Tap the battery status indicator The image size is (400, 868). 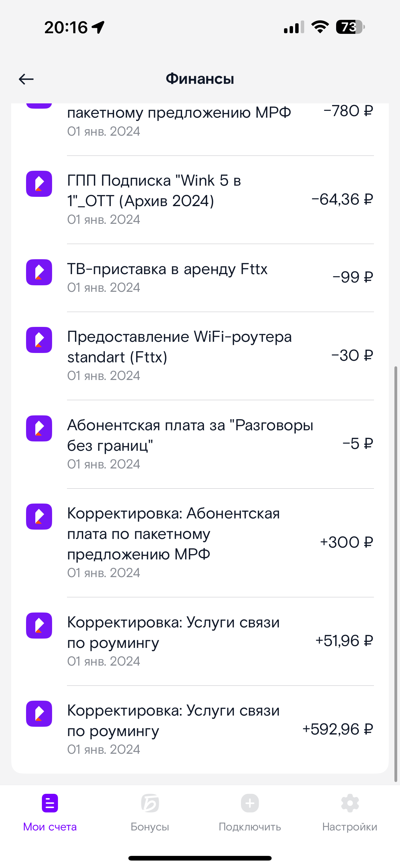click(350, 27)
